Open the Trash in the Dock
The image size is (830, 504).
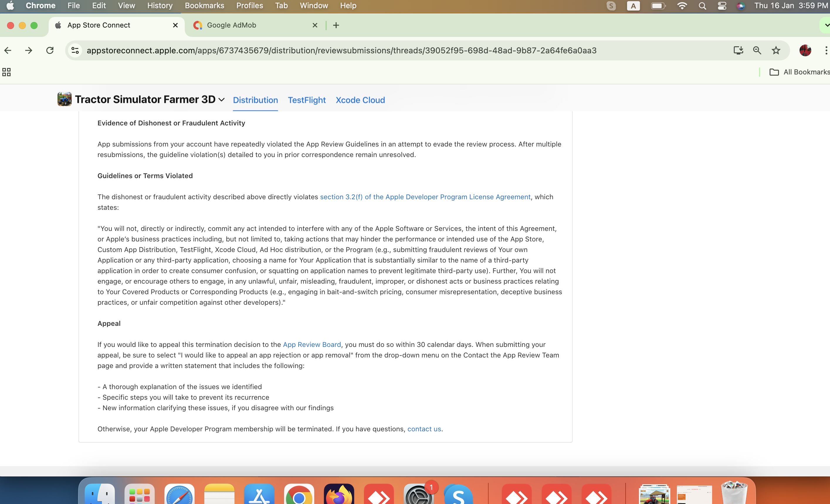[734, 493]
